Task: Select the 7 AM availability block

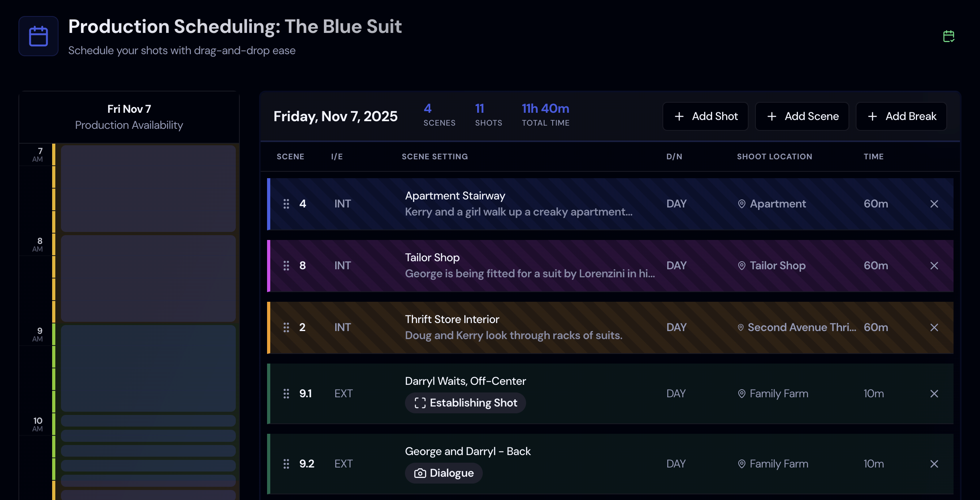Action: (x=148, y=189)
